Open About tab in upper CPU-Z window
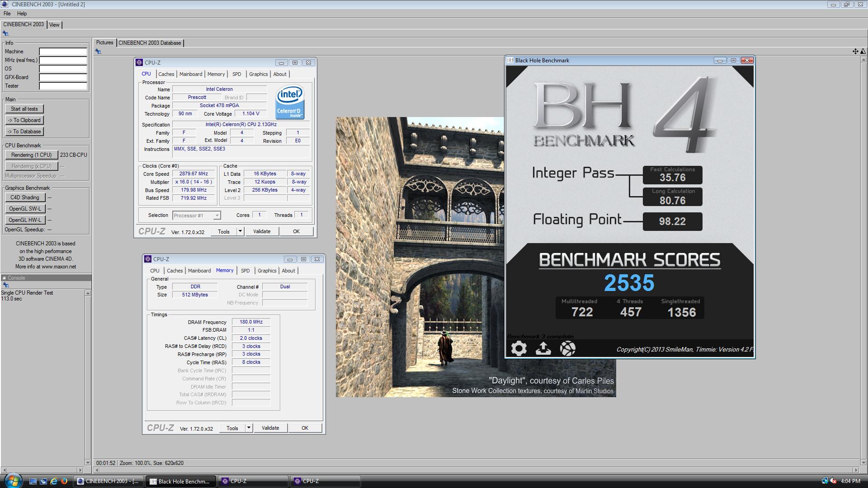Image resolution: width=868 pixels, height=488 pixels. (x=280, y=74)
